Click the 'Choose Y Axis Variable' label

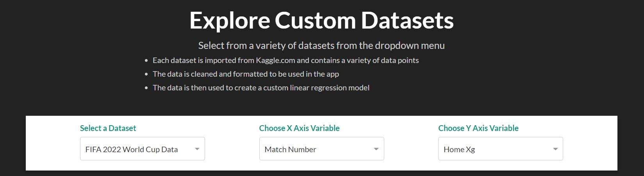click(478, 128)
